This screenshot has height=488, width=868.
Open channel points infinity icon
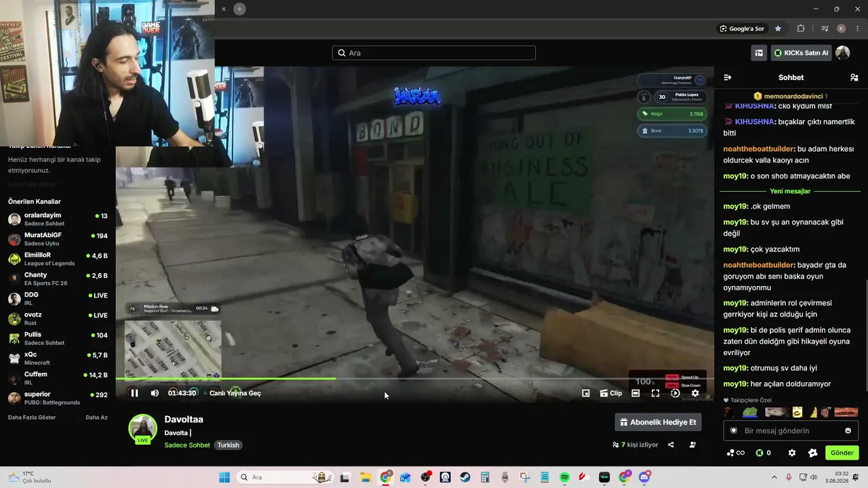tap(736, 453)
